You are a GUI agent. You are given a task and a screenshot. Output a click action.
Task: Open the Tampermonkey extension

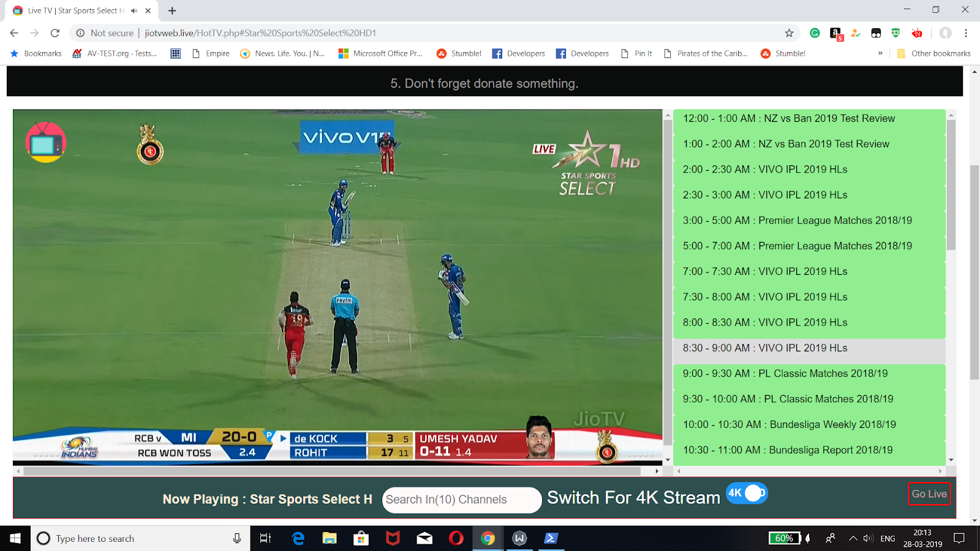(x=876, y=33)
